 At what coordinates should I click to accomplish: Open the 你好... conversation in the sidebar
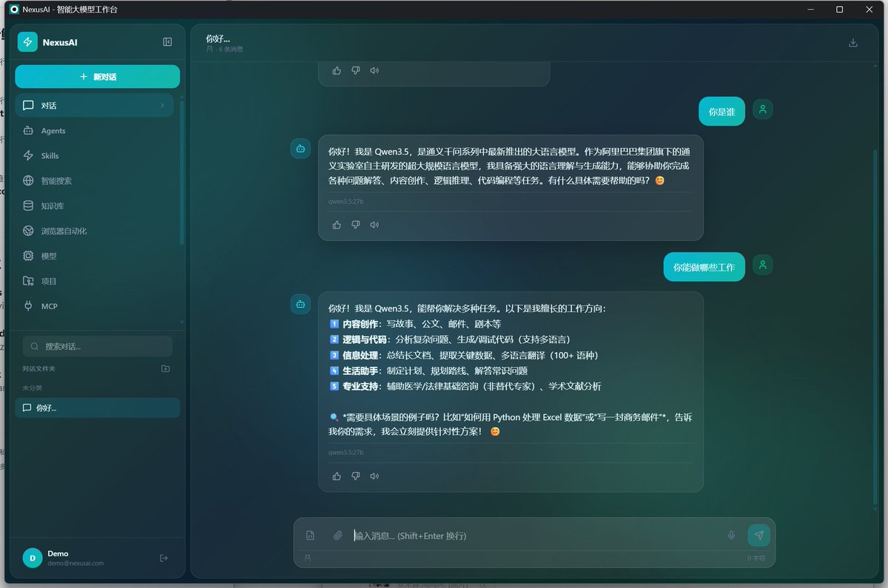[97, 408]
